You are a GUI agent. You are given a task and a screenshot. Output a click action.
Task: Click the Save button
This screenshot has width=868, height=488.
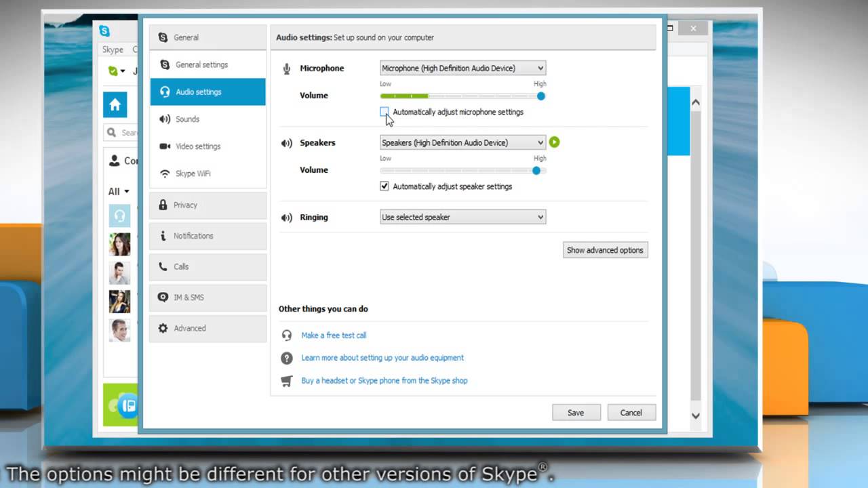[x=576, y=413]
